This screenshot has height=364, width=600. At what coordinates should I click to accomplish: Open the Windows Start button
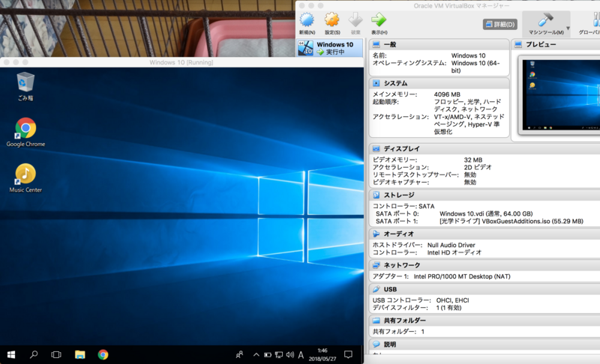[x=11, y=355]
